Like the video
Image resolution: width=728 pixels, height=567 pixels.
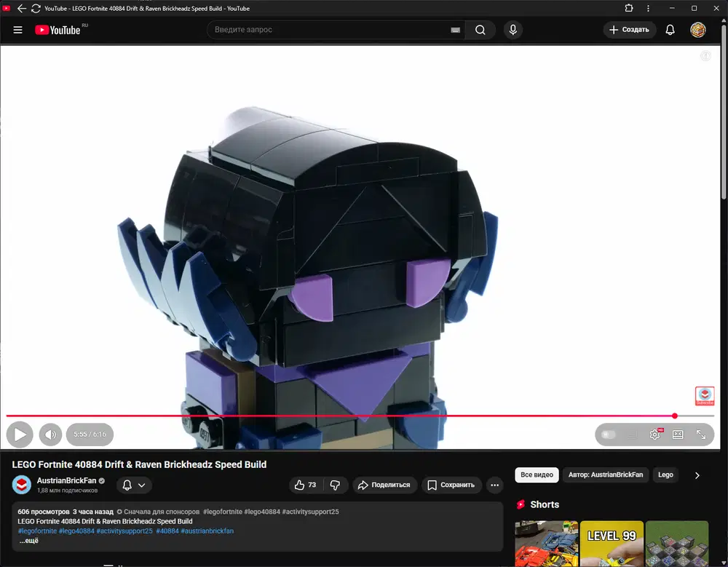[x=306, y=485]
